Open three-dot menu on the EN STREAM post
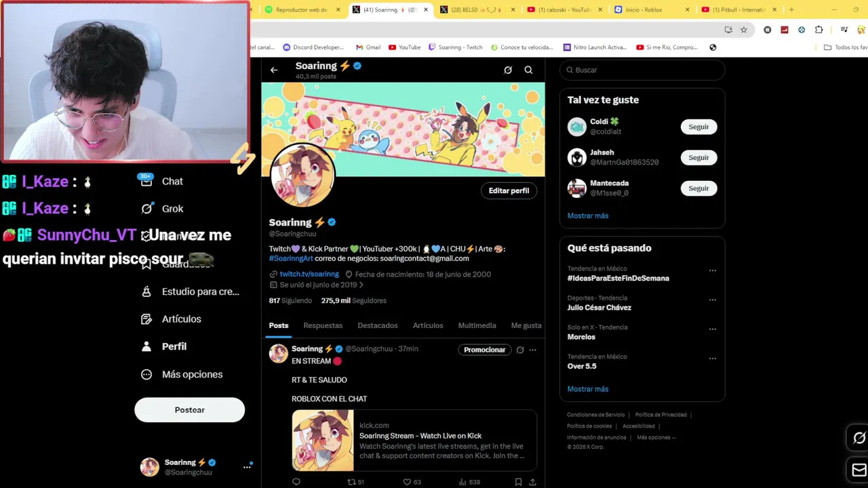 [x=532, y=350]
